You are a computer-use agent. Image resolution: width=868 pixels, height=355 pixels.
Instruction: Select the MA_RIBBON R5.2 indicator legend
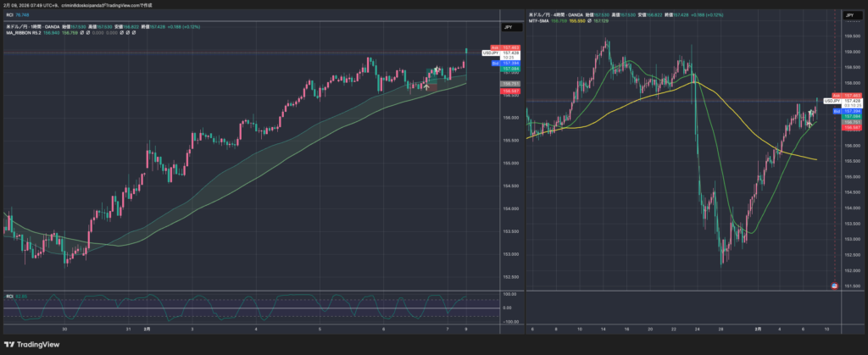pos(30,33)
